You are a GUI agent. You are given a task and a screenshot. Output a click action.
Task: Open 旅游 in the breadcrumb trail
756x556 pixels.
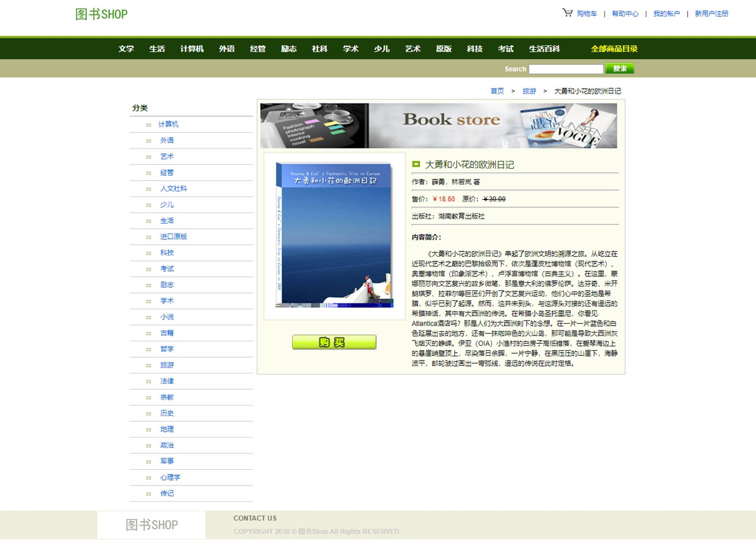click(529, 91)
